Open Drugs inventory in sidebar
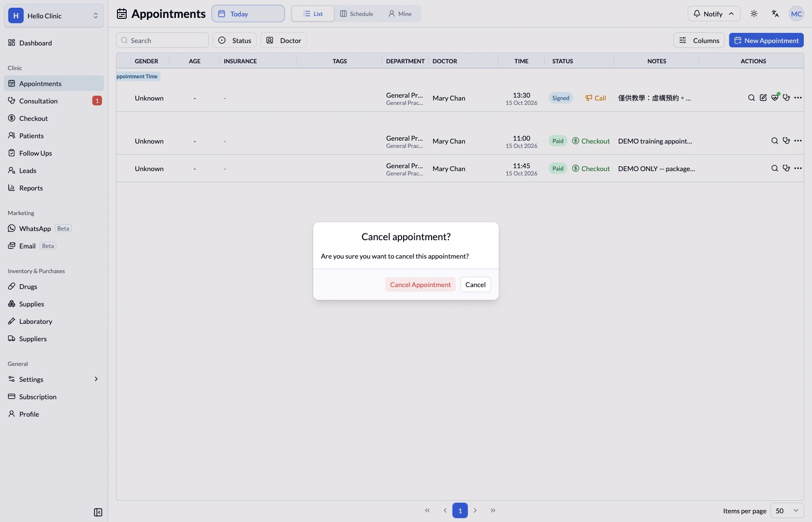Screen dimensions: 812x522 tap(54, 287)
